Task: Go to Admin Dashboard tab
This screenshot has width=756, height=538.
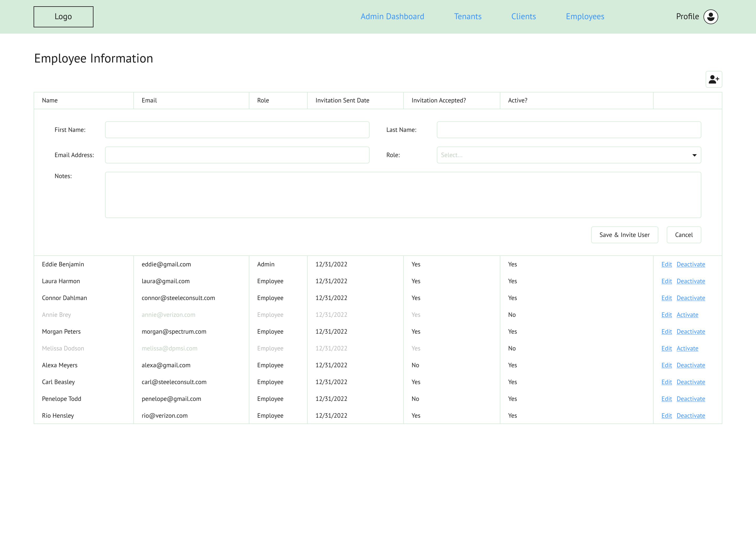Action: click(x=392, y=17)
